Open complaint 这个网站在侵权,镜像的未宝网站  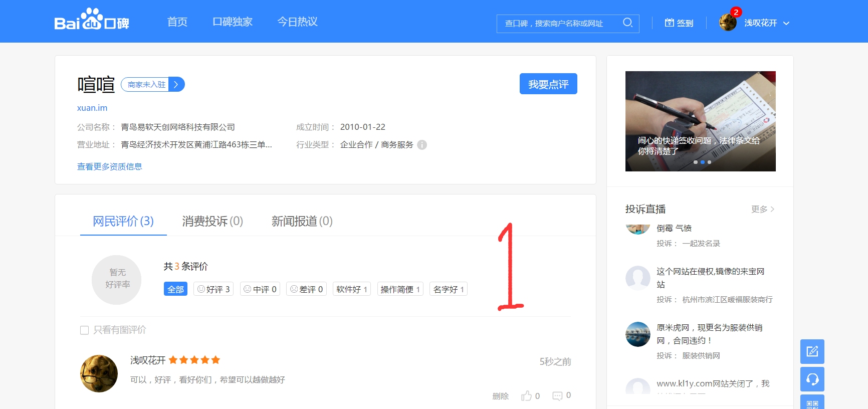click(x=711, y=278)
